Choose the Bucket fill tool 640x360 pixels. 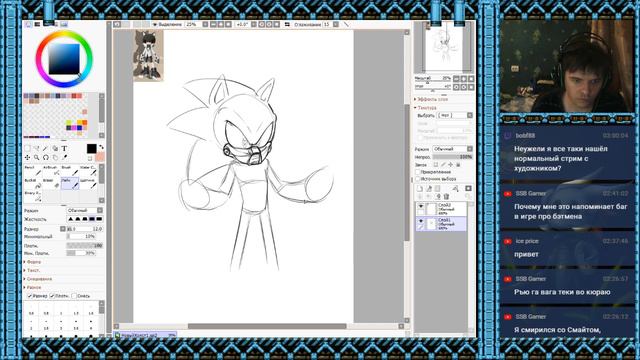coord(33,183)
